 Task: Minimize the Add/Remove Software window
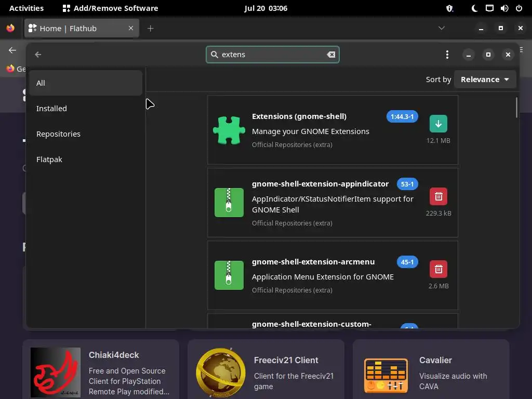tap(468, 55)
